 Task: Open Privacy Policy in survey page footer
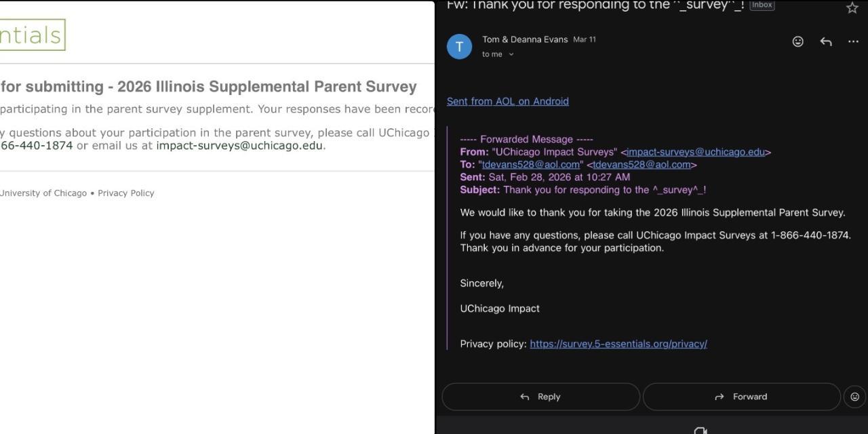point(126,193)
